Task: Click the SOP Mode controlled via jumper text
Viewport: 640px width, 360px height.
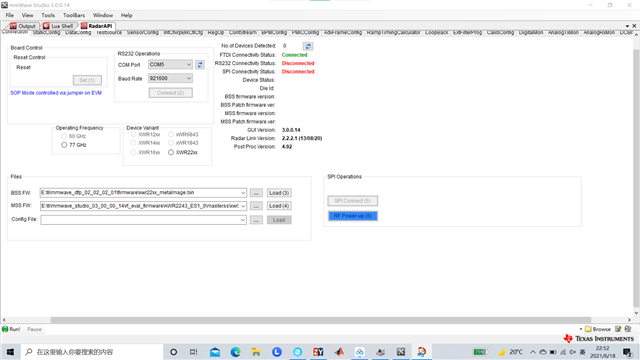Action: tap(56, 93)
